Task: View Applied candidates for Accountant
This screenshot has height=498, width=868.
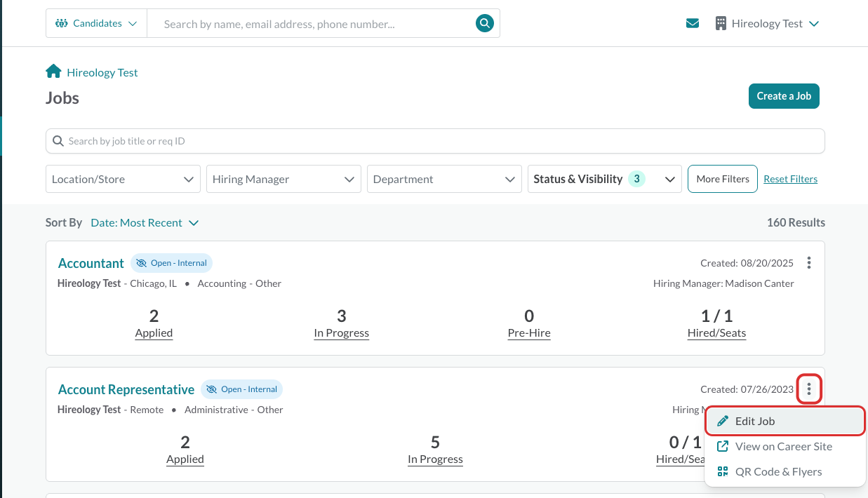Action: coord(154,332)
